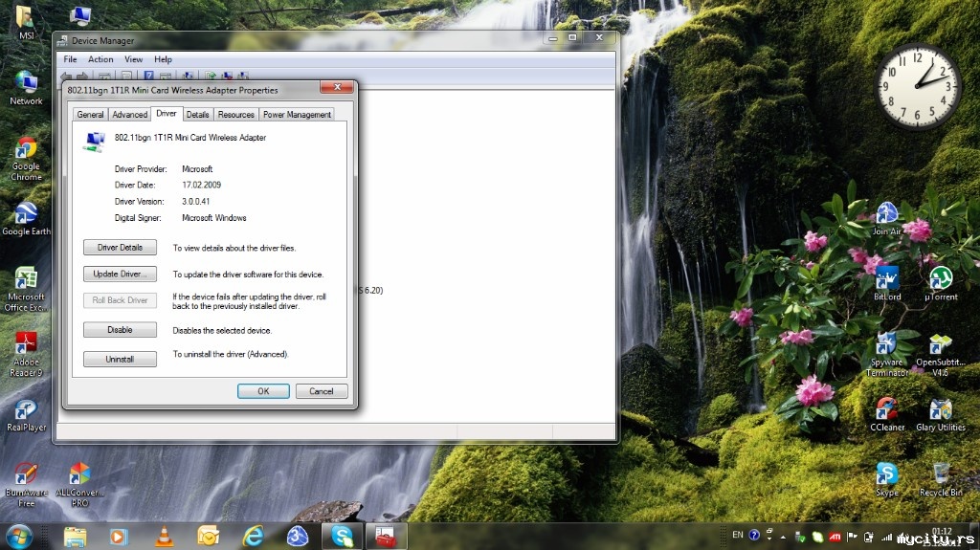Viewport: 980px width, 550px height.
Task: Click the adapter icon in Driver tab
Action: tap(94, 142)
